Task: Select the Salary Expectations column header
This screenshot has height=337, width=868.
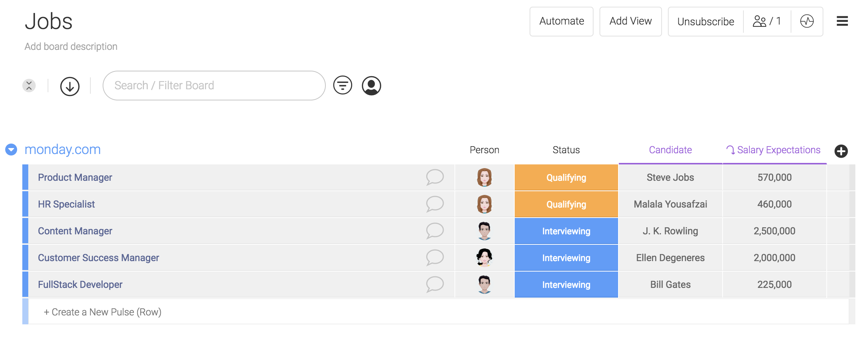Action: click(774, 150)
